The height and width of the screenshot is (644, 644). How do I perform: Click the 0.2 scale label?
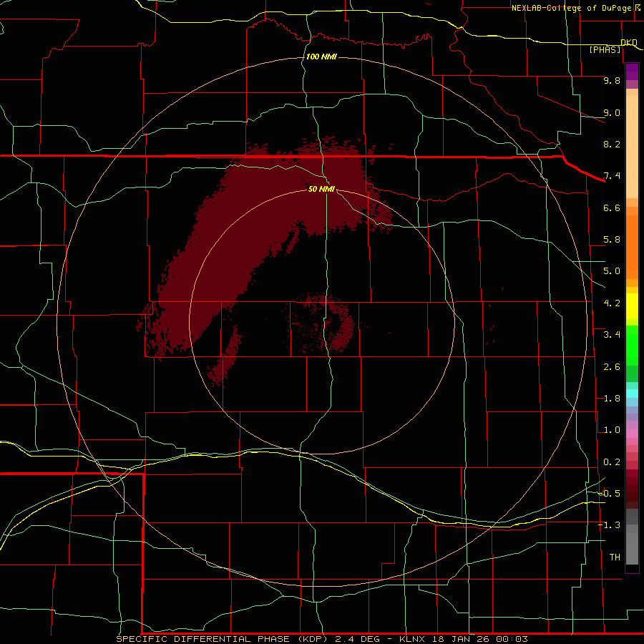[612, 462]
